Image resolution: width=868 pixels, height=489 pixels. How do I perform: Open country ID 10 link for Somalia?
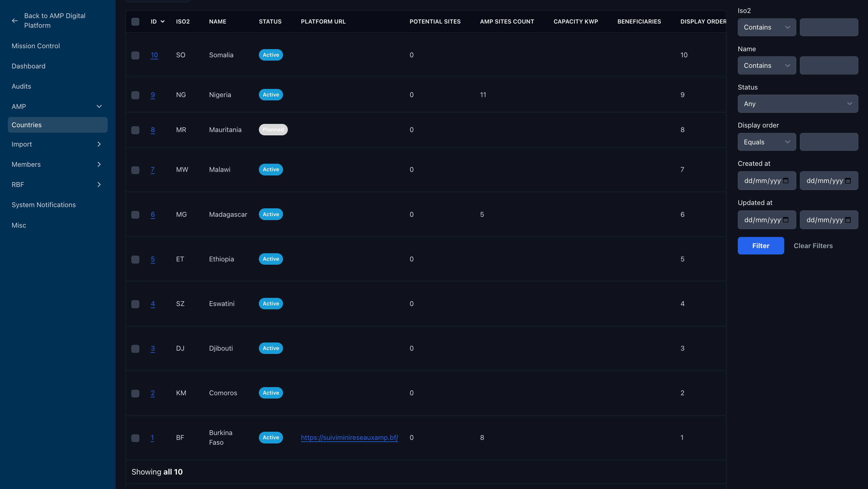[154, 55]
